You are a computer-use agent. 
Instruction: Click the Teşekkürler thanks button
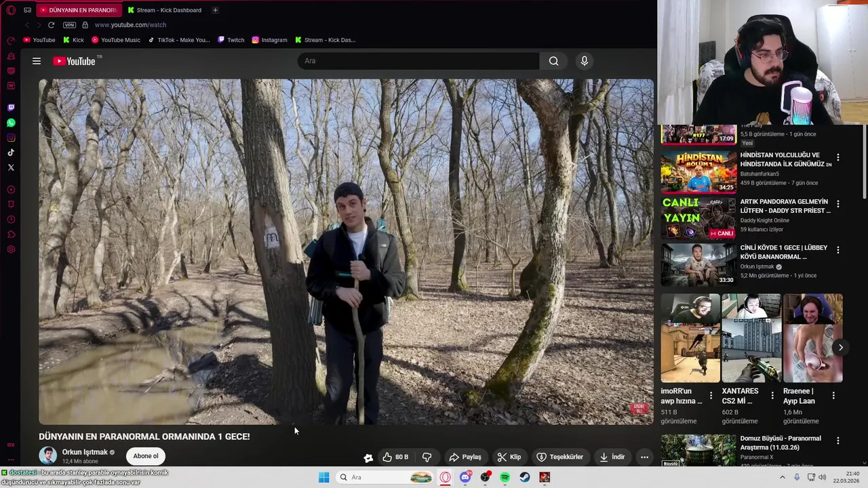[559, 457]
